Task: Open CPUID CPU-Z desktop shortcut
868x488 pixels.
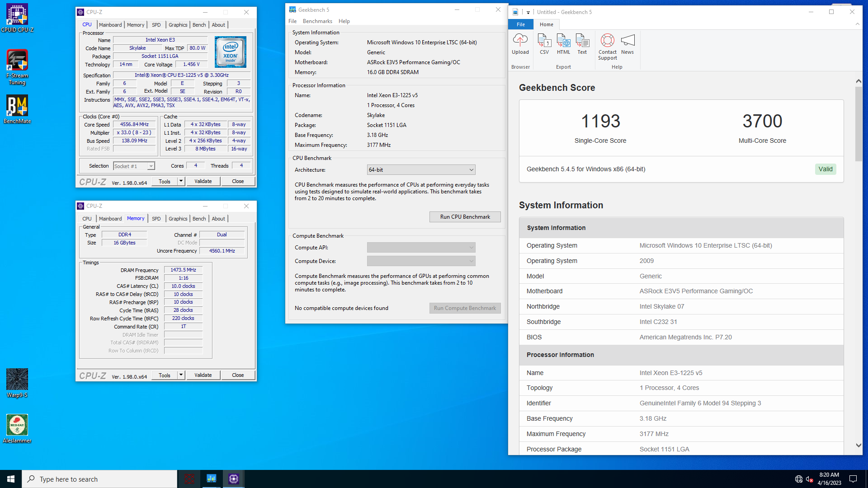Action: tap(17, 18)
